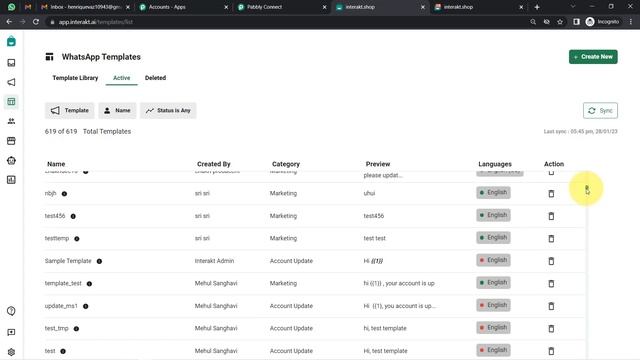Open the analytics chart sidebar icon
Screen dimensions: 640x360
pyautogui.click(x=11, y=180)
